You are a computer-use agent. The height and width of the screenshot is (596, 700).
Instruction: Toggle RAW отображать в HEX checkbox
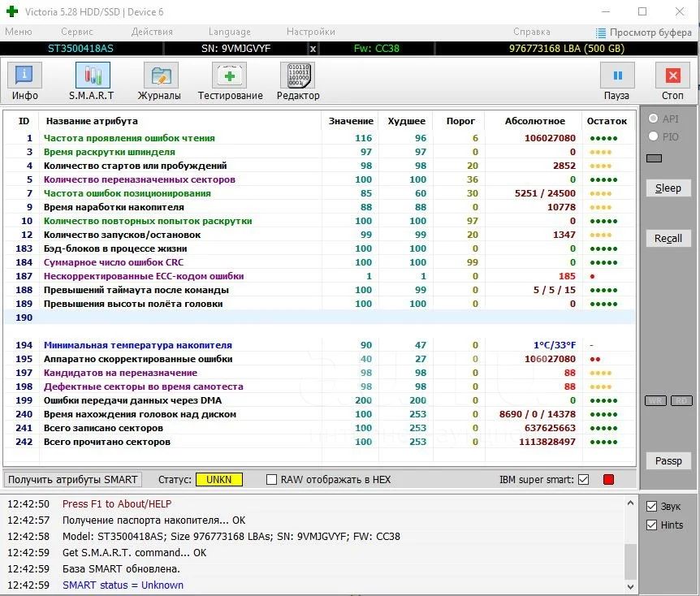pyautogui.click(x=271, y=479)
